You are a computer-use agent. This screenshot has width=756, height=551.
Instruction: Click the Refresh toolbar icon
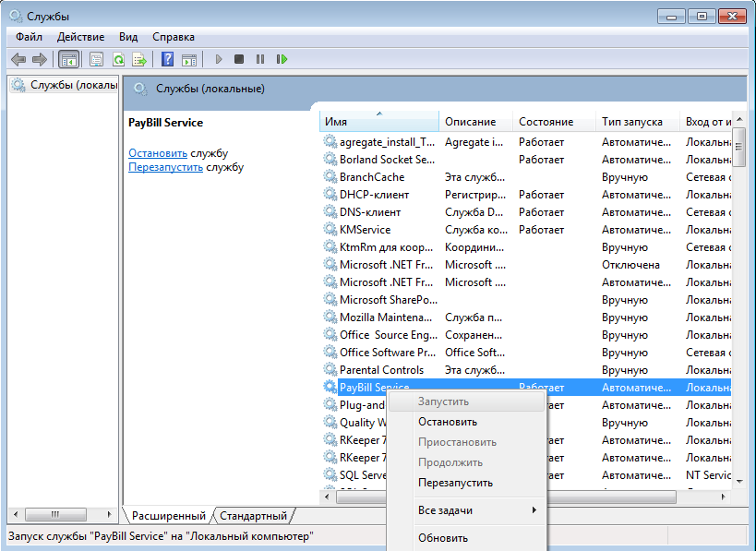pos(118,59)
